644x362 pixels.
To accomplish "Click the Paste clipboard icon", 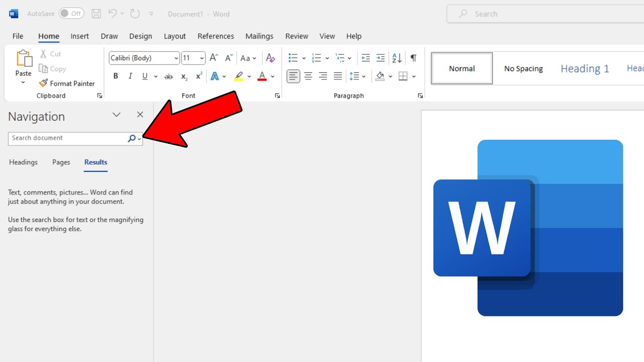I will (x=24, y=59).
